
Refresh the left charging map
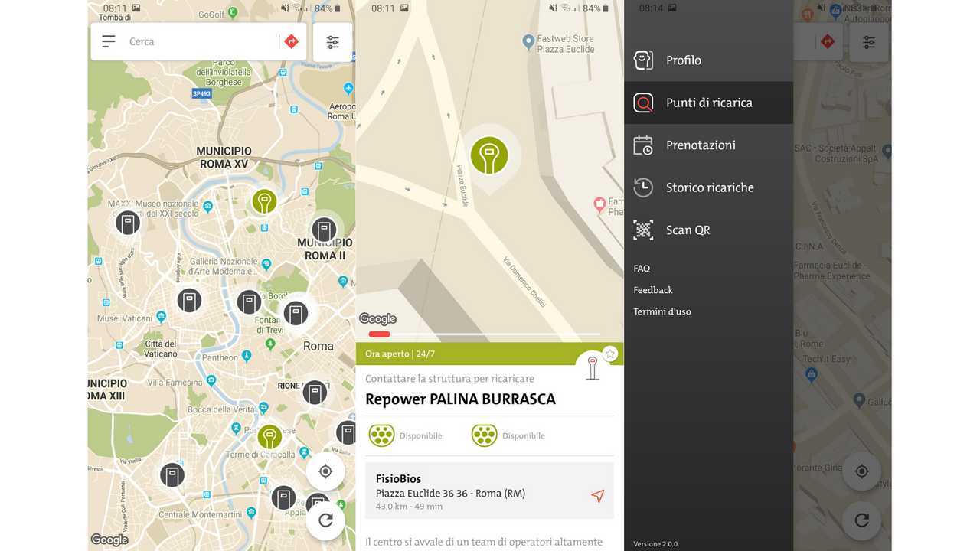point(325,520)
